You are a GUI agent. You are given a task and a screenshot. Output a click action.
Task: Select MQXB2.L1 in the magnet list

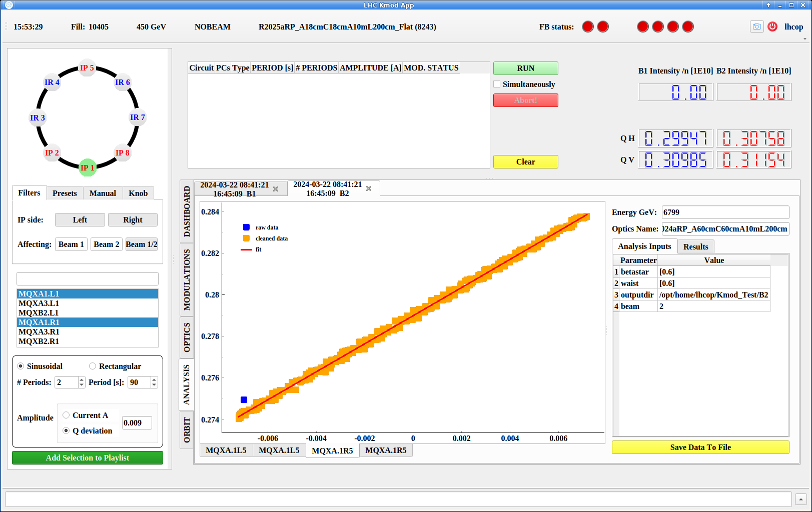tap(88, 312)
